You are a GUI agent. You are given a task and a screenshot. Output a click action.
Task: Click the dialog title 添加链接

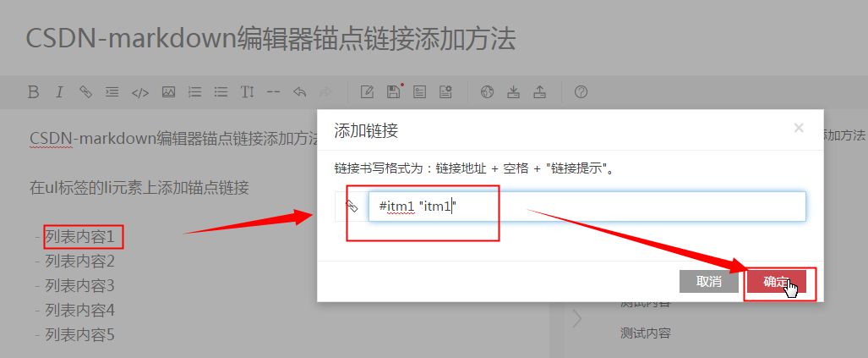[366, 131]
